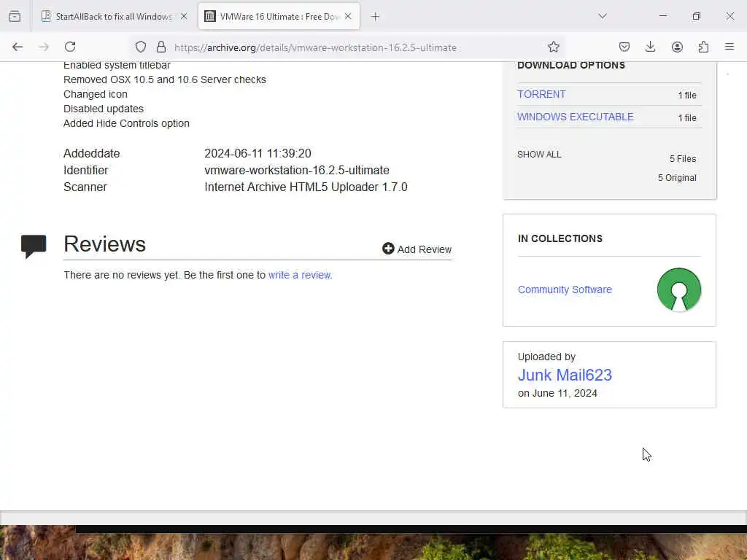Open tracking protection shield icon
Image resolution: width=747 pixels, height=560 pixels.
[141, 47]
